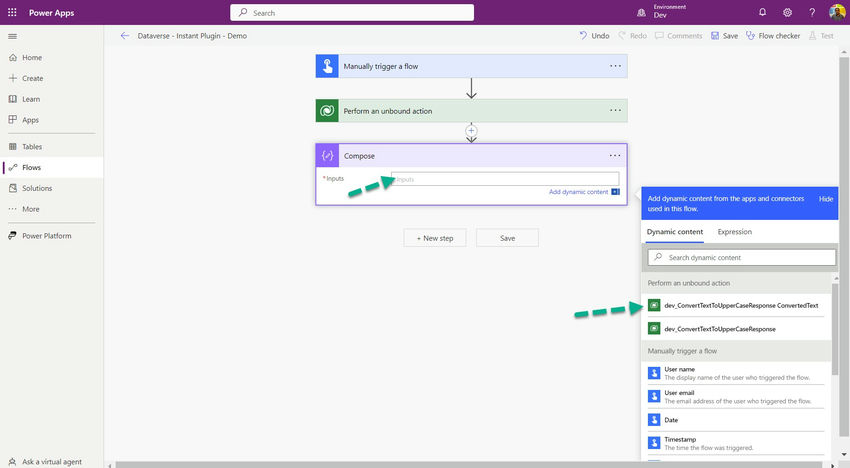Click the Power Apps title

point(51,12)
